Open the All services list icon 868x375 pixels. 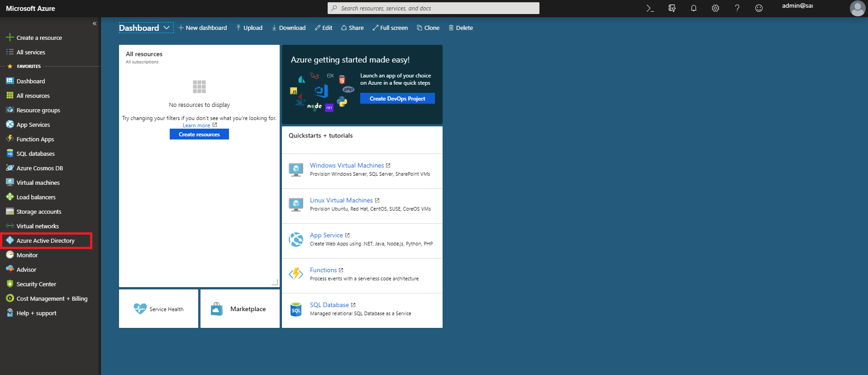click(x=10, y=52)
